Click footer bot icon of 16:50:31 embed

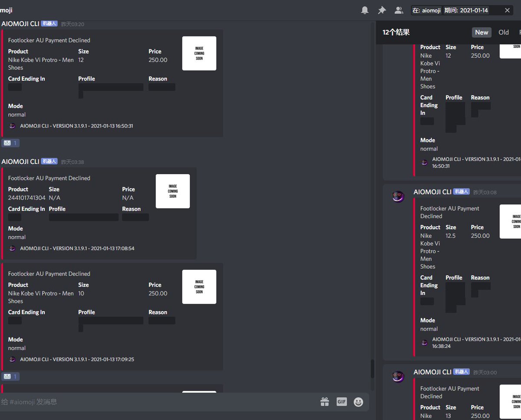click(12, 126)
